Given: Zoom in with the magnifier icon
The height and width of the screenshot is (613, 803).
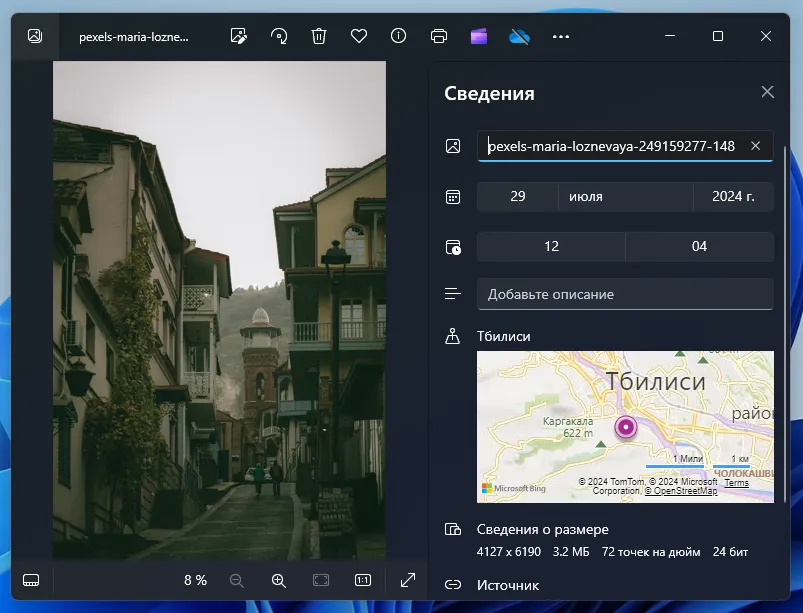Looking at the screenshot, I should pos(278,580).
